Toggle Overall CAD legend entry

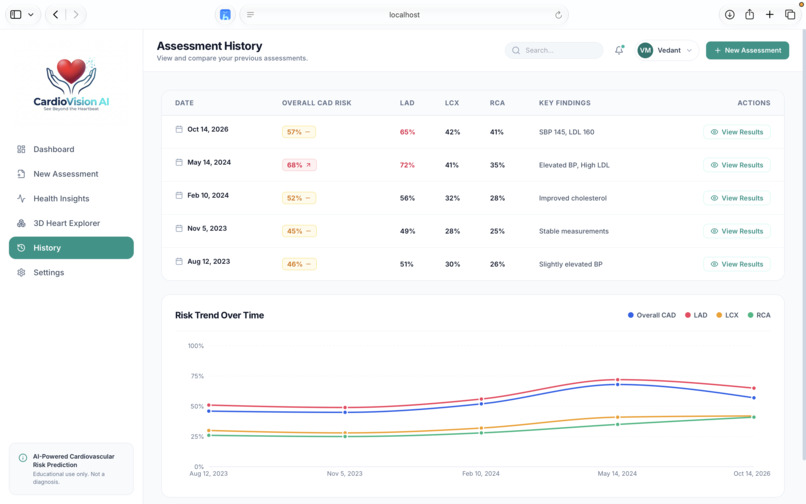tap(652, 315)
